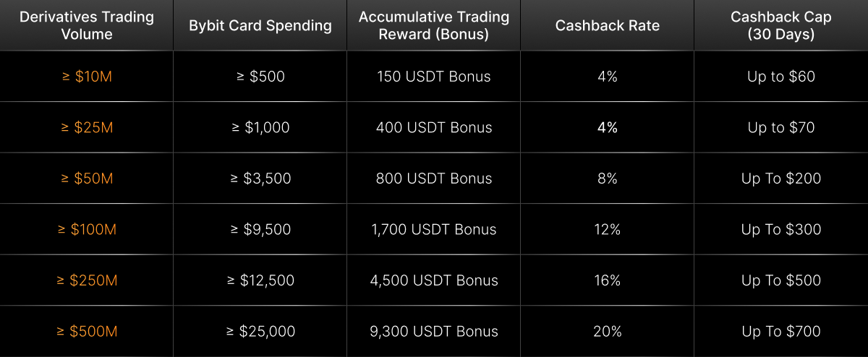Click the 9,300 USDT Bonus cell

point(434,332)
